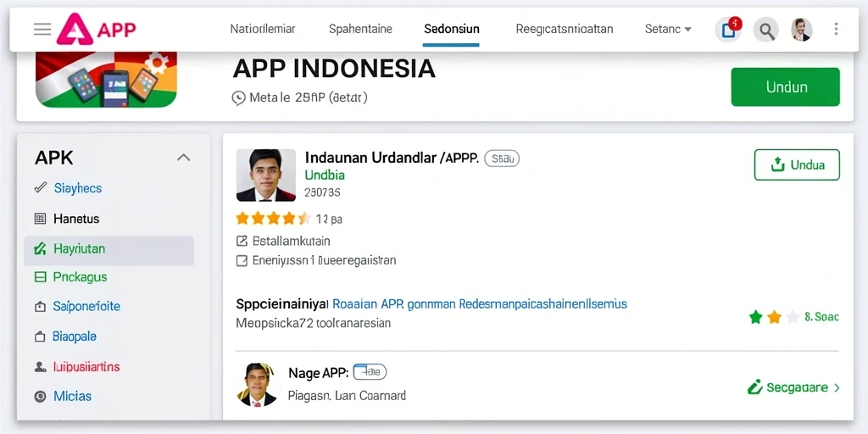868x434 pixels.
Task: Click the Indaunan Urdandlar profile photo
Action: pos(265,175)
